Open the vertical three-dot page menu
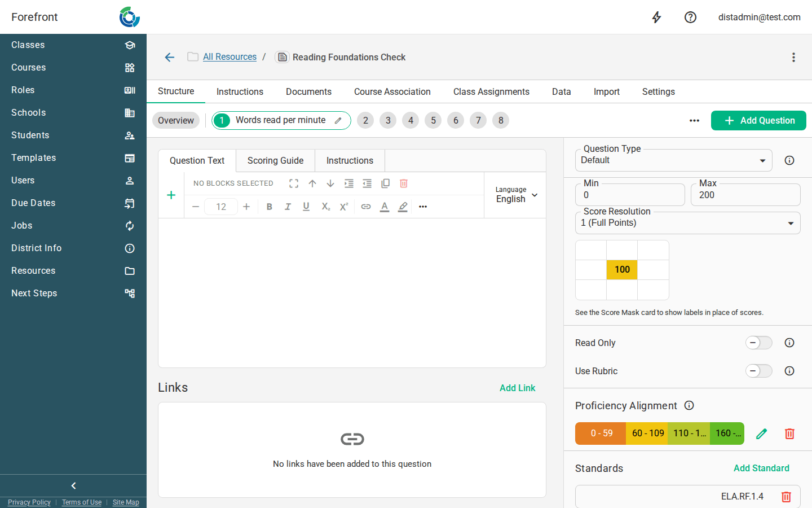 [x=793, y=57]
